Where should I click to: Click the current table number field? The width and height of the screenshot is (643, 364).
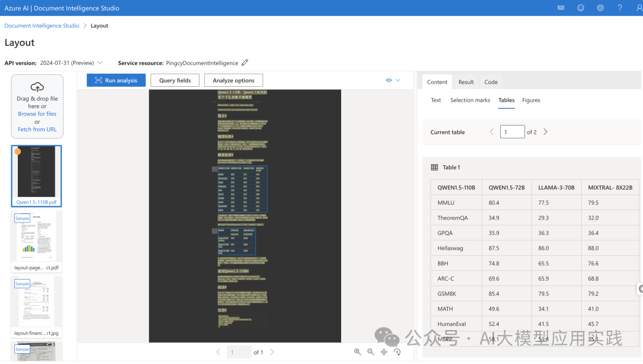(x=512, y=132)
